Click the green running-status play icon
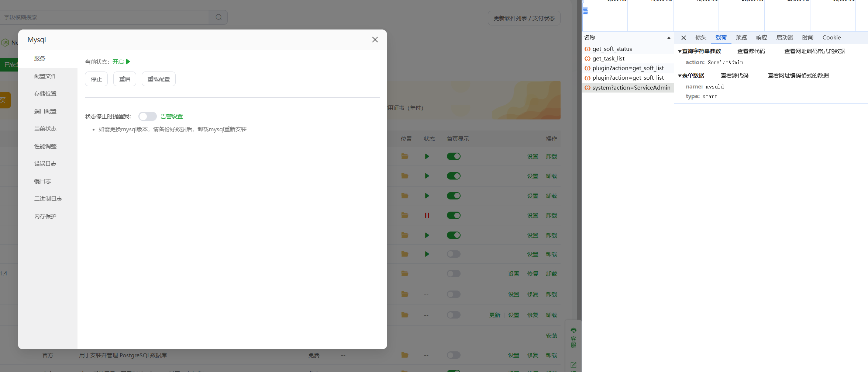 pos(128,62)
